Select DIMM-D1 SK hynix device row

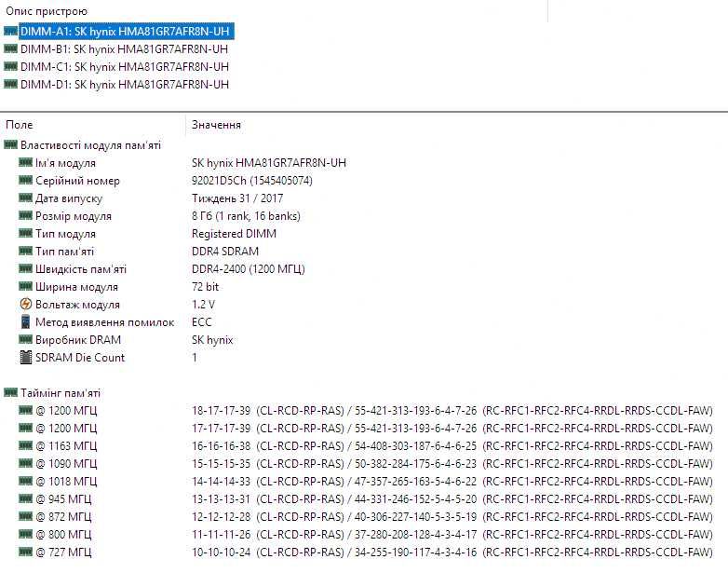[x=125, y=84]
